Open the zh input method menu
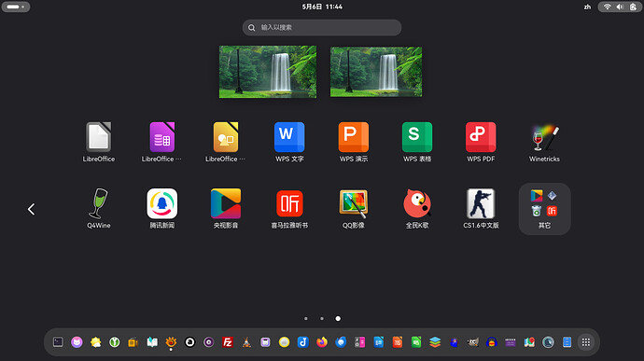This screenshot has width=644, height=361. click(x=587, y=7)
